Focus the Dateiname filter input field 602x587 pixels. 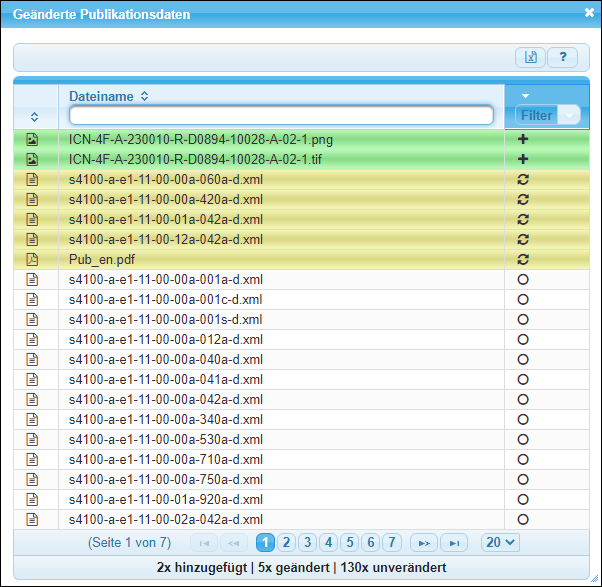tap(281, 115)
